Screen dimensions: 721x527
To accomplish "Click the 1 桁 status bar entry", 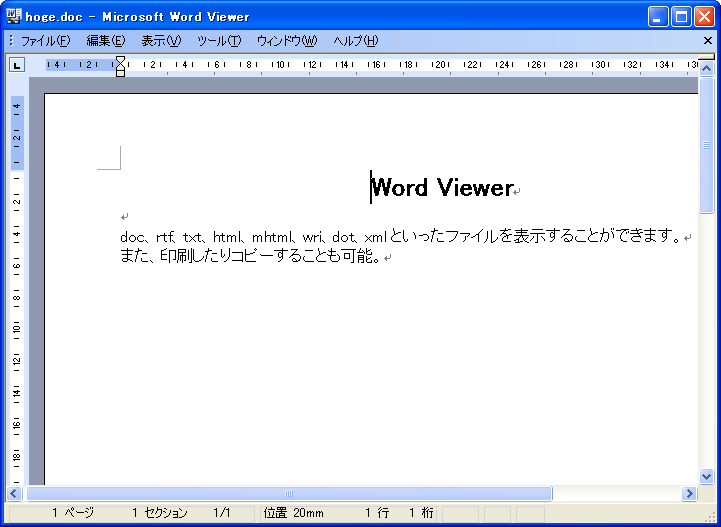I will tap(421, 513).
